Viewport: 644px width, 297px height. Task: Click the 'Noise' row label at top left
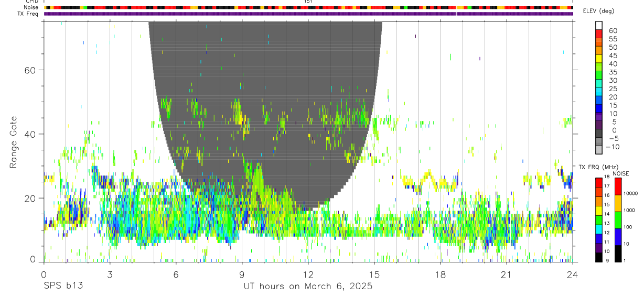31,7
